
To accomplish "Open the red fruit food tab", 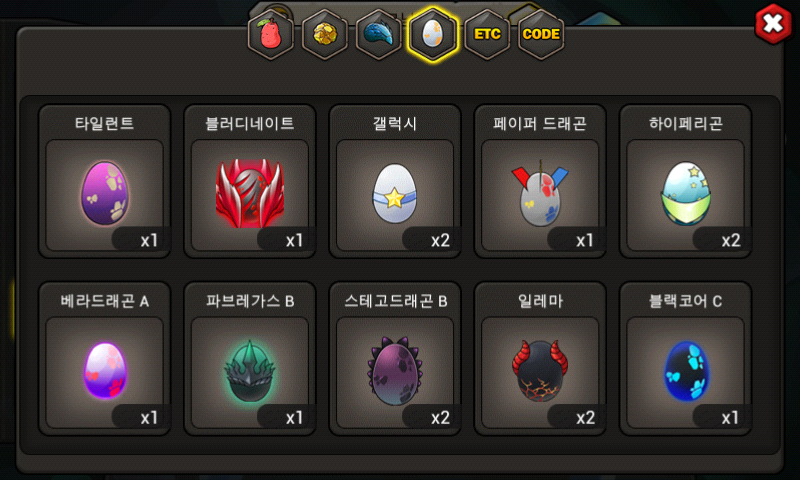I will [x=270, y=34].
